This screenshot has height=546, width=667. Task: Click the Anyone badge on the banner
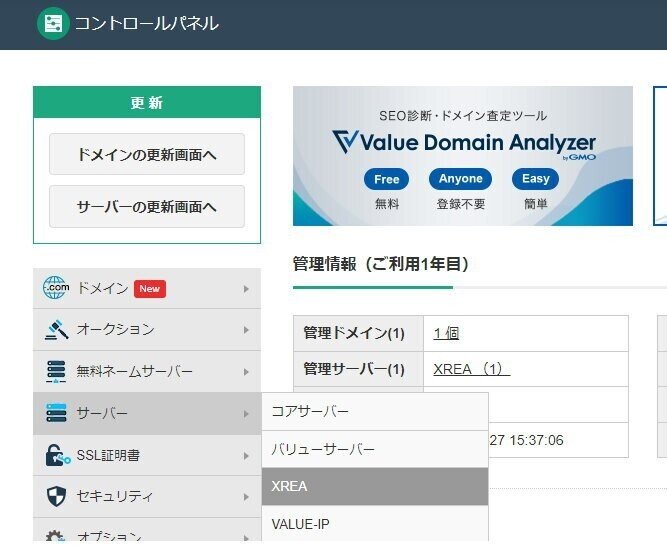coord(460,179)
